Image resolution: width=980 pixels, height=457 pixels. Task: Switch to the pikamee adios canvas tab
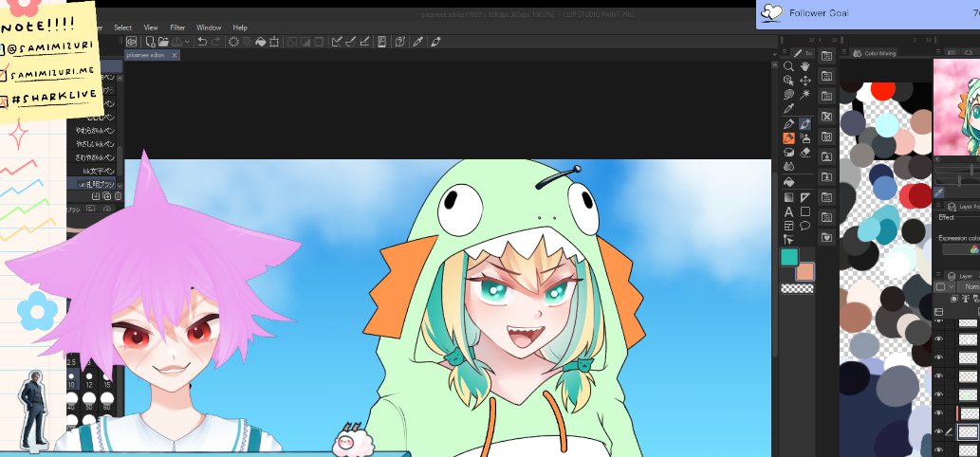[146, 55]
